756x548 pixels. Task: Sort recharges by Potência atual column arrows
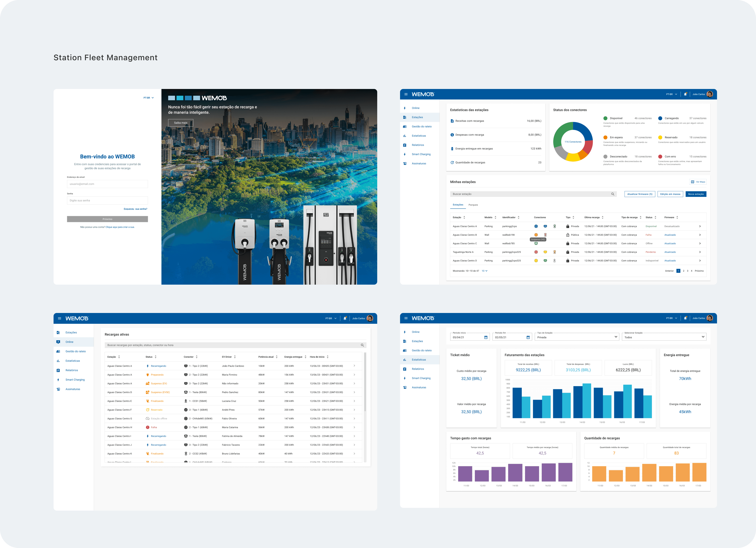click(x=277, y=357)
